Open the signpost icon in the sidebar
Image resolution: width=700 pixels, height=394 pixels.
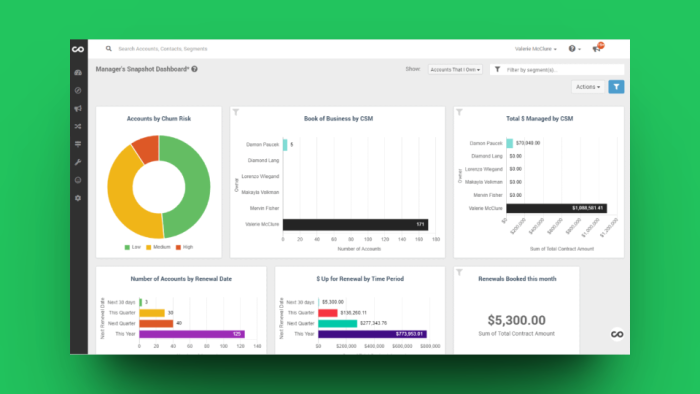click(x=78, y=144)
